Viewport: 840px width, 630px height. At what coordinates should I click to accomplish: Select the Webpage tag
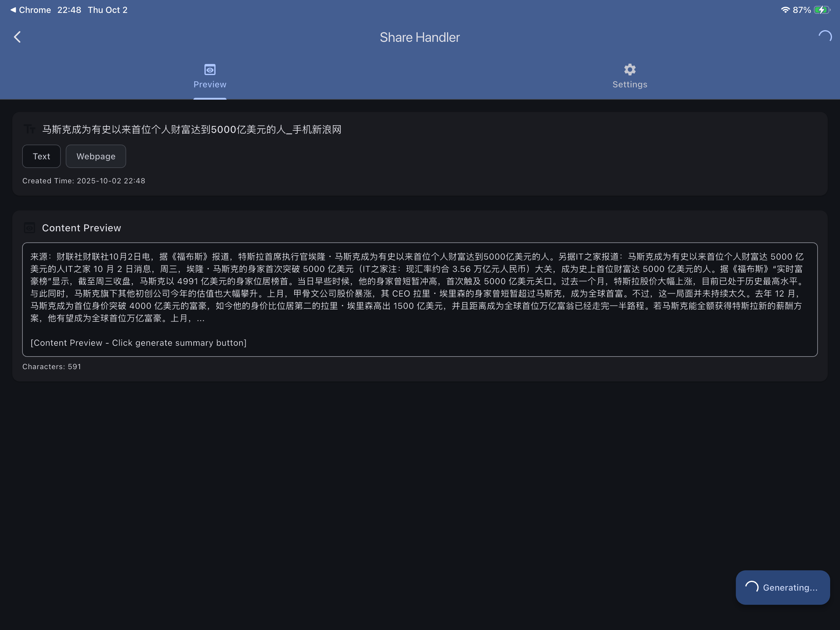[x=96, y=156]
